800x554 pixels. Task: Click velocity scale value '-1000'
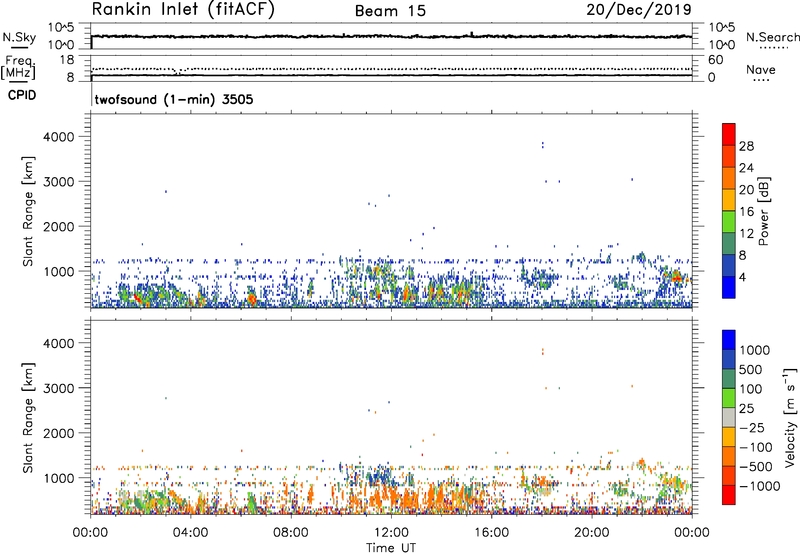click(760, 486)
